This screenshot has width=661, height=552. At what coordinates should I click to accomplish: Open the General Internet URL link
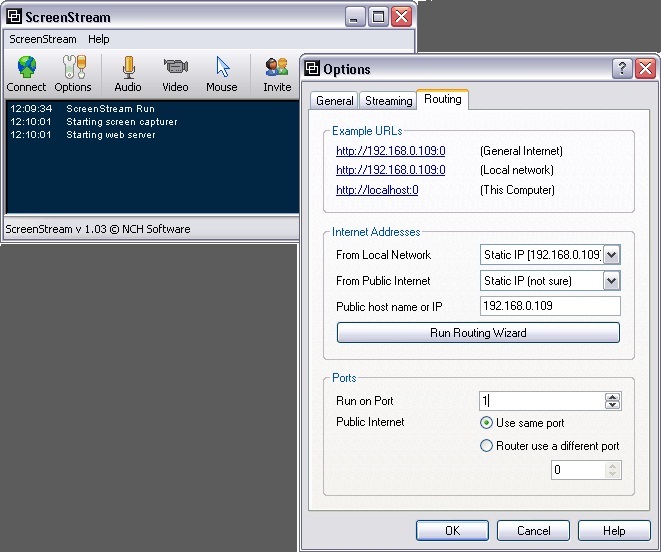pyautogui.click(x=391, y=151)
